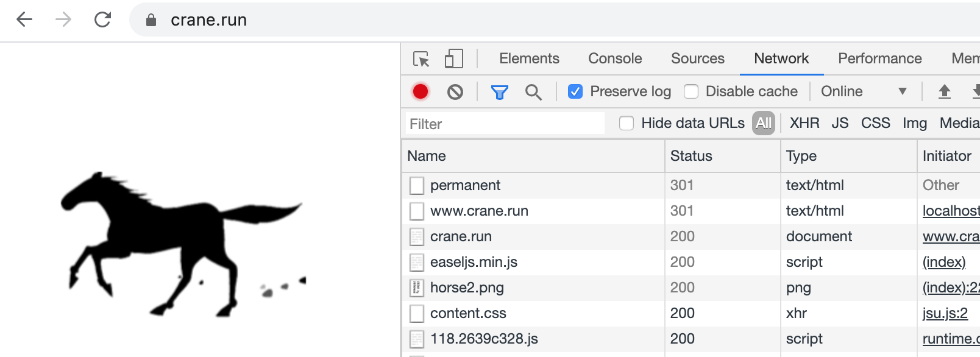The width and height of the screenshot is (980, 357).
Task: Reload the crane.run page
Action: [102, 19]
